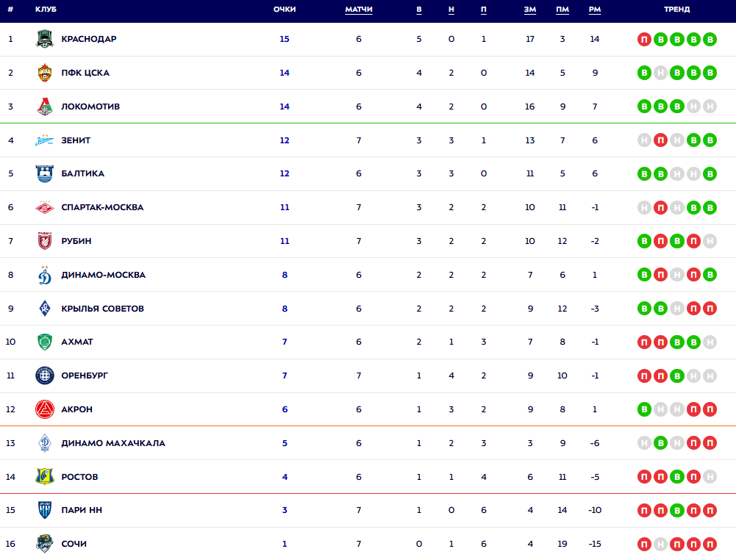Open the БАЛТИКА team link
This screenshot has height=560, width=736.
pos(82,173)
